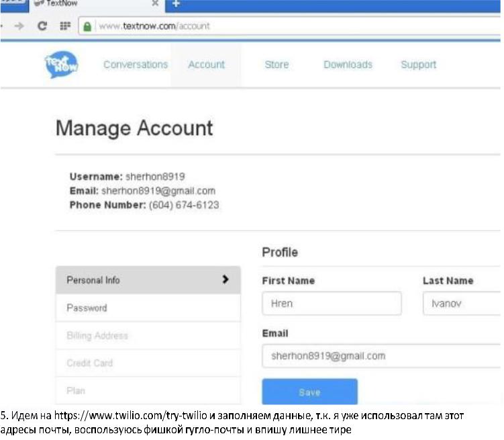The width and height of the screenshot is (504, 440).
Task: Open the Plan section
Action: pos(148,390)
